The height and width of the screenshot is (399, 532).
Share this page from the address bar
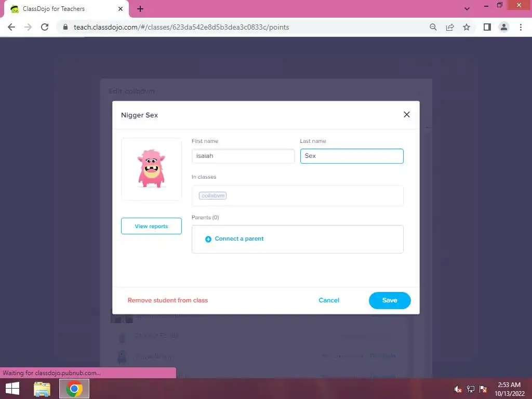click(x=450, y=27)
